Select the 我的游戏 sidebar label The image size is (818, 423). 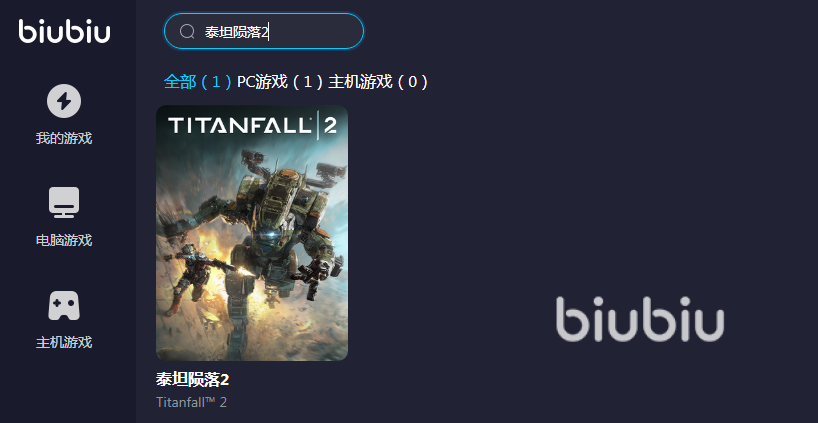point(64,139)
